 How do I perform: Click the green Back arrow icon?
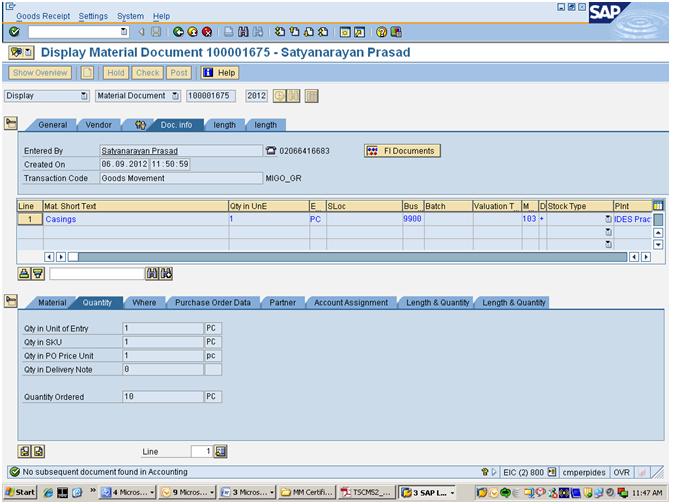click(x=178, y=32)
